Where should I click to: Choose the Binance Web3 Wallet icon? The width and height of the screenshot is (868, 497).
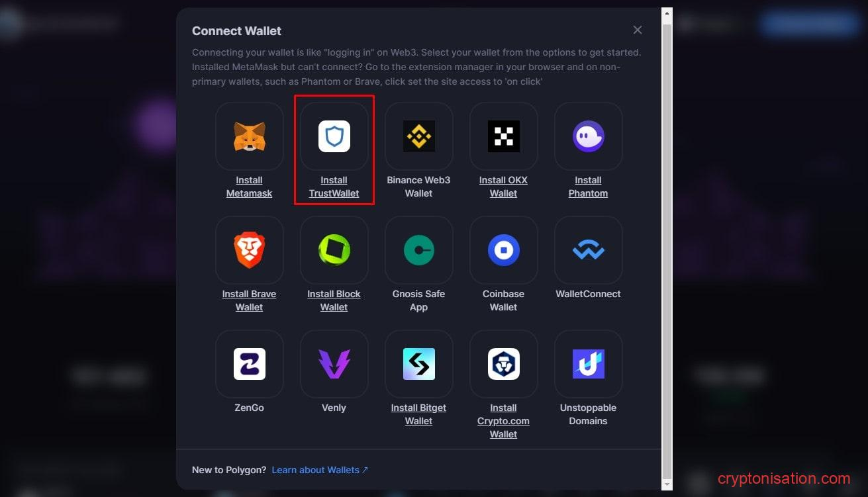(418, 136)
